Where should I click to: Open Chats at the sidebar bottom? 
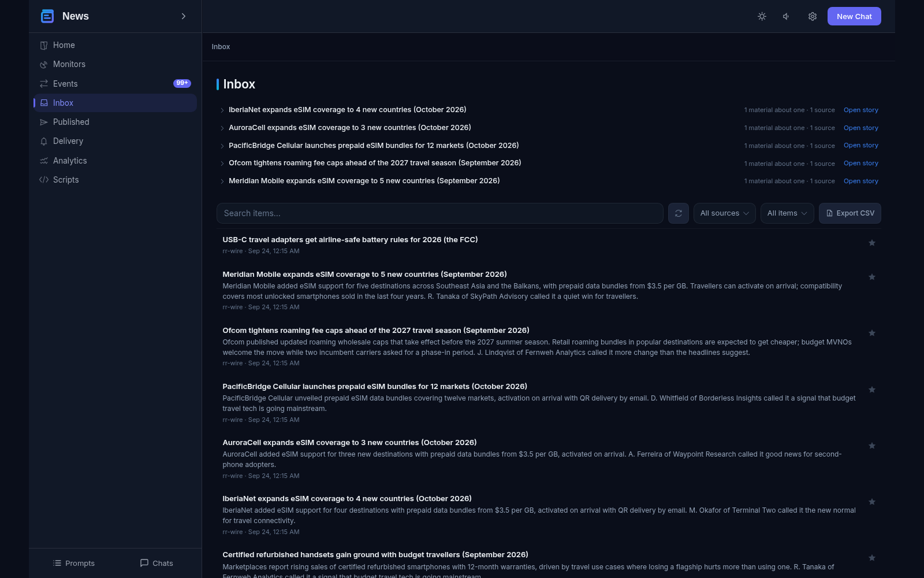coord(157,563)
